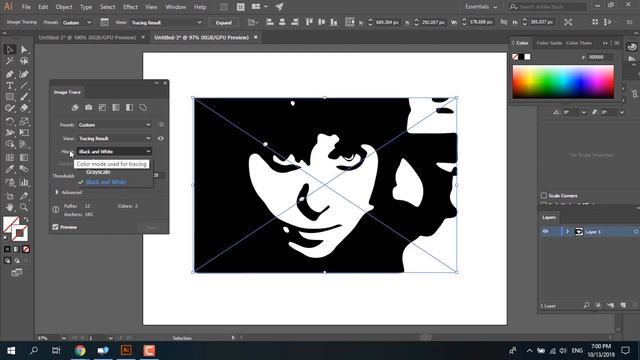Viewport: 640px width, 360px height.
Task: Select the Rotate tool
Action: pyautogui.click(x=10, y=121)
